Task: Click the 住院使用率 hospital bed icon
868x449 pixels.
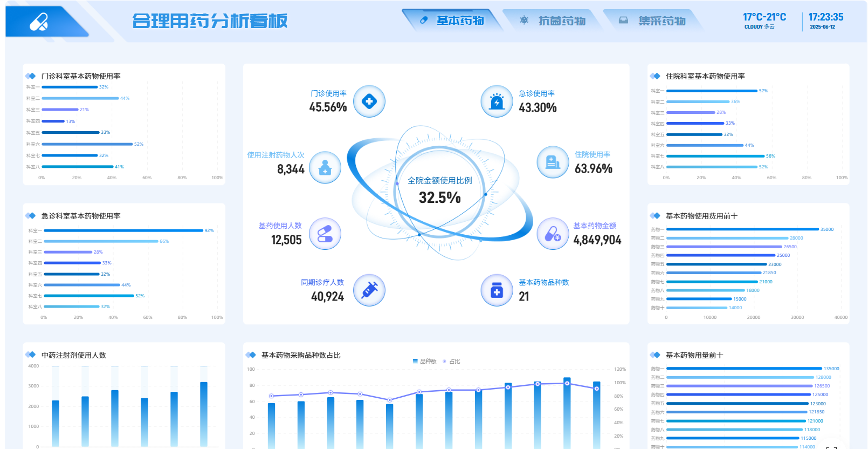Action: point(553,162)
